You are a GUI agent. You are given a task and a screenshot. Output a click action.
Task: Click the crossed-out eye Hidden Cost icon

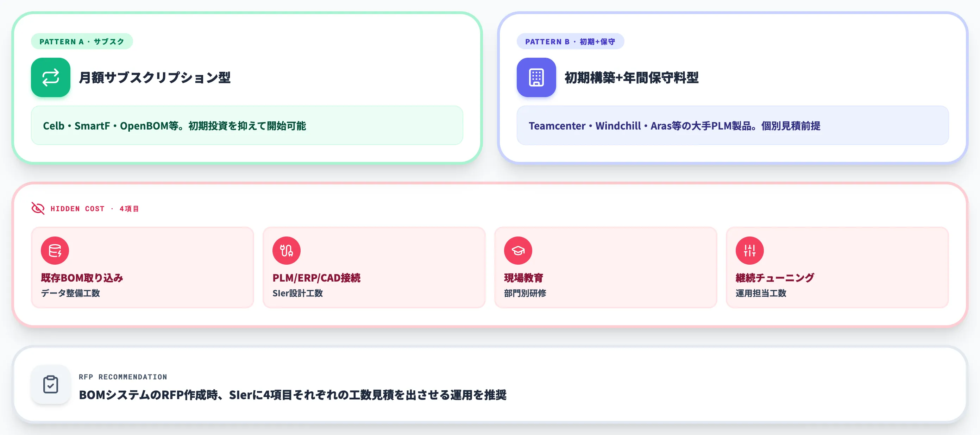click(x=38, y=208)
